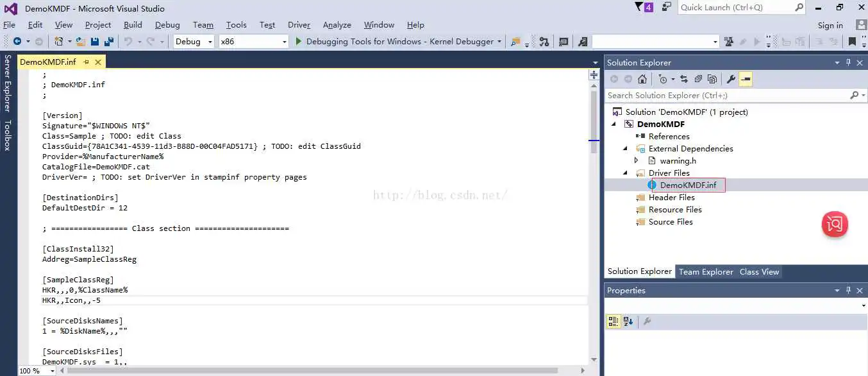Click the Navigate Backward arrow icon
The width and height of the screenshot is (868, 376).
coord(17,42)
